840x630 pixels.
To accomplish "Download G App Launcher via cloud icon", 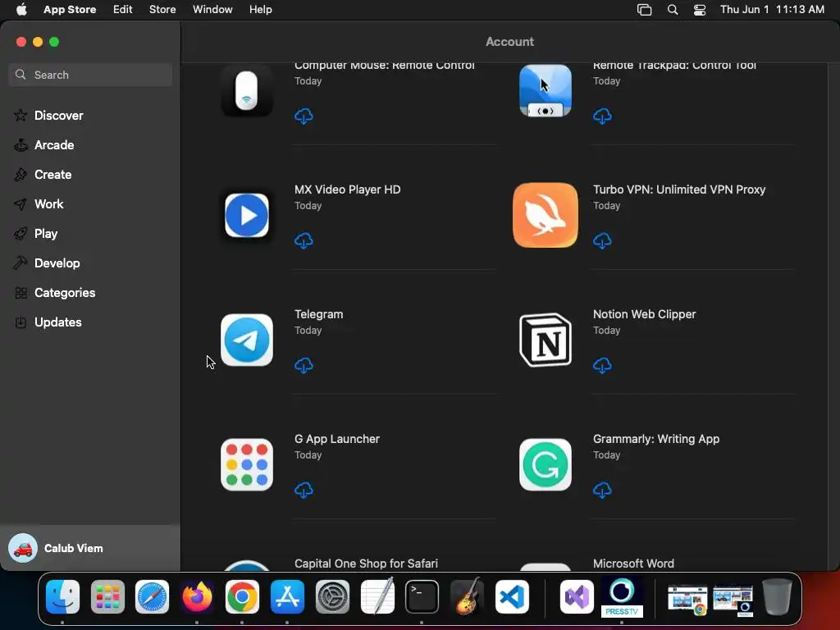I will [x=304, y=491].
